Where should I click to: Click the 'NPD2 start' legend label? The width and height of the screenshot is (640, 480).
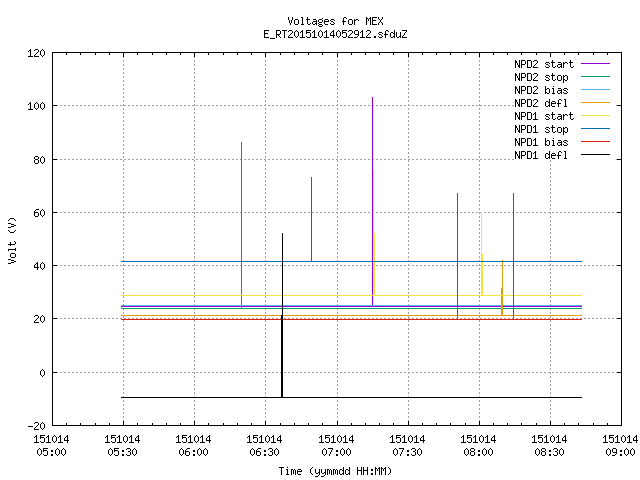tap(544, 64)
